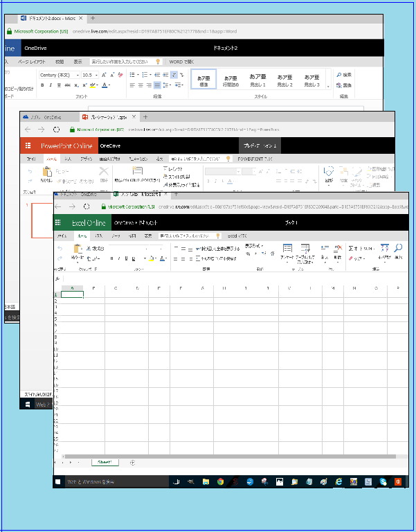Clear formatting eraser icon in Word
This screenshot has height=532, width=416.
tap(120, 75)
